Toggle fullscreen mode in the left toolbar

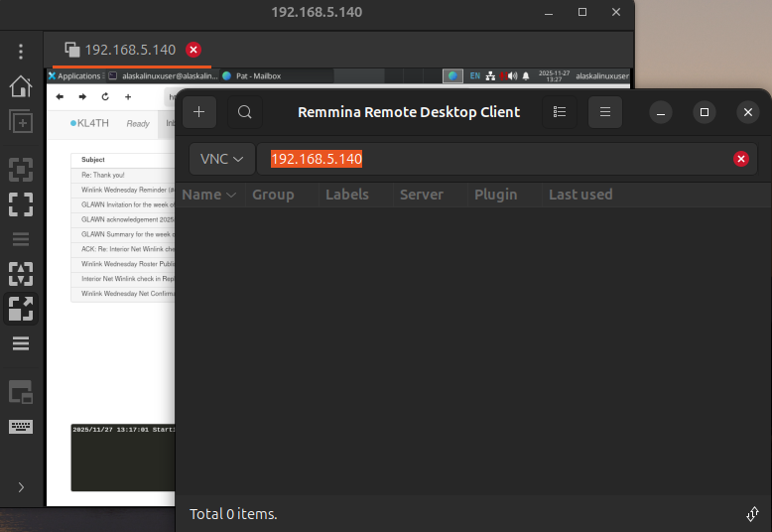[21, 204]
